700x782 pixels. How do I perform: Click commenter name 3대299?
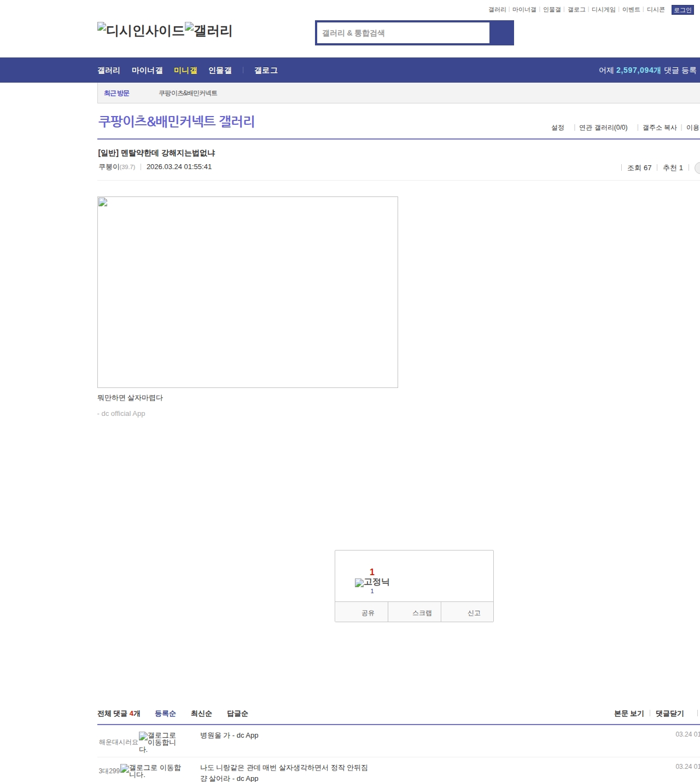click(x=109, y=771)
